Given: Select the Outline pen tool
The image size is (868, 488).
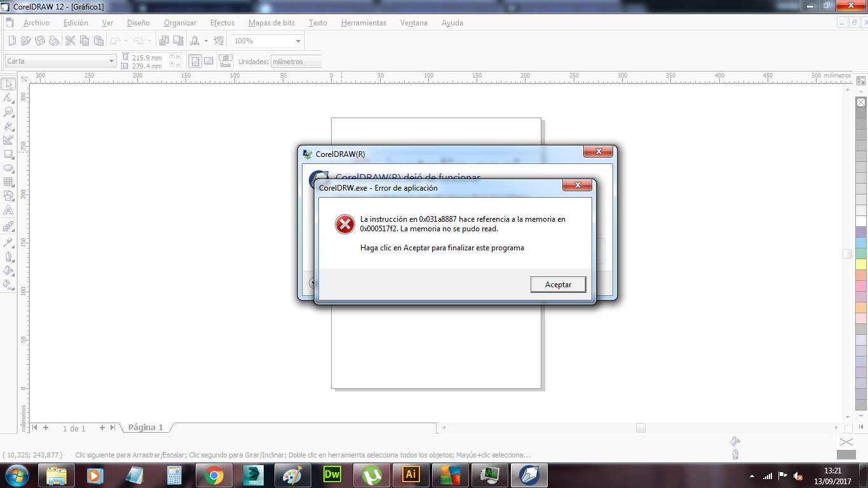Looking at the screenshot, I should click(9, 257).
